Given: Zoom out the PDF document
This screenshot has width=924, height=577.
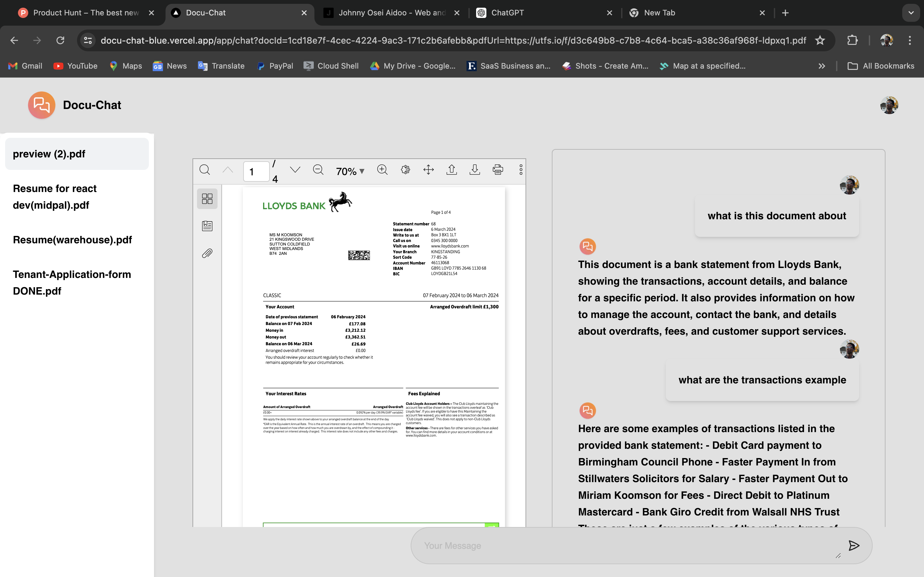Looking at the screenshot, I should pos(318,170).
